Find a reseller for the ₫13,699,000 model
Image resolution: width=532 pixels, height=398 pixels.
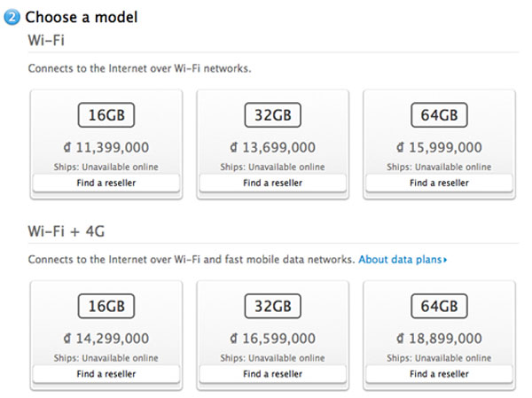272,183
